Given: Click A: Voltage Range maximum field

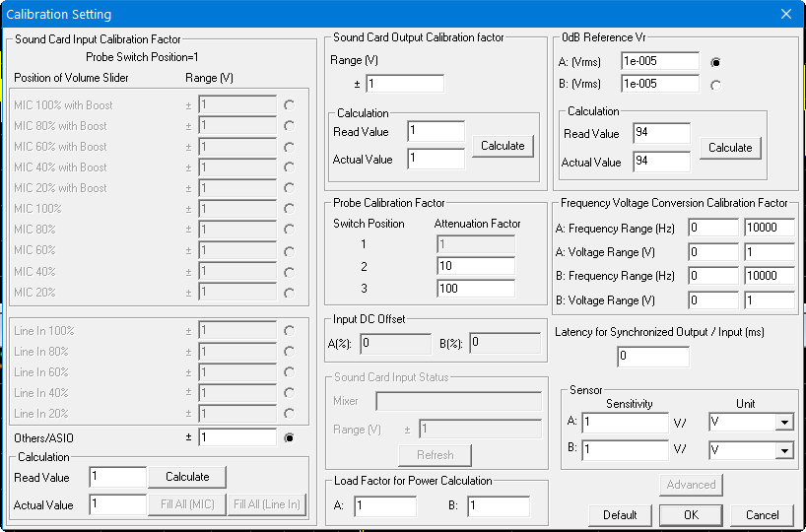Looking at the screenshot, I should (x=770, y=252).
